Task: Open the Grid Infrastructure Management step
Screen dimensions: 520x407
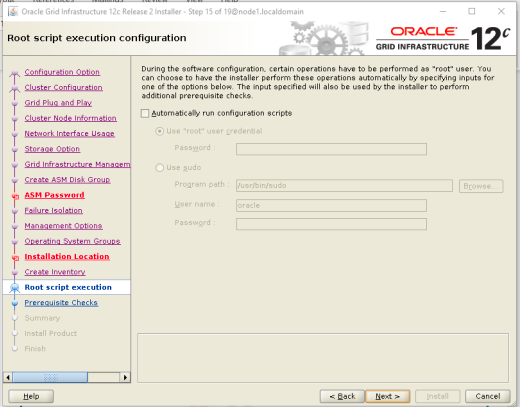Action: pos(77,164)
